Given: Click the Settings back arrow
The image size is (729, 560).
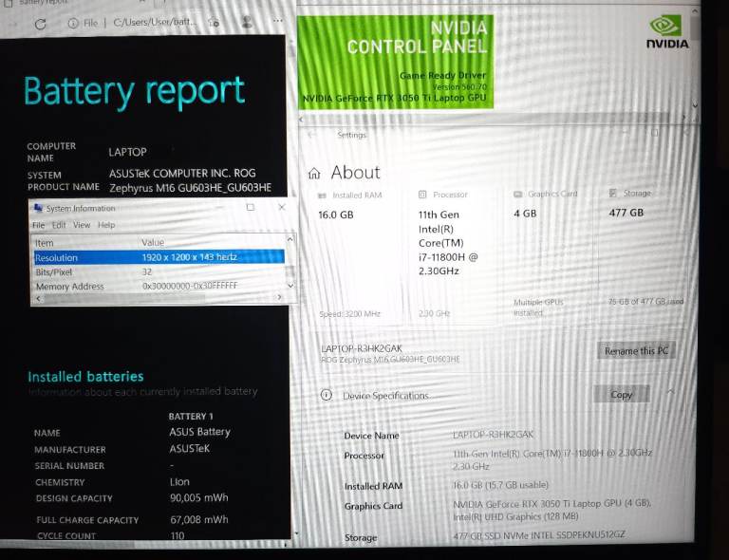Looking at the screenshot, I should 311,135.
